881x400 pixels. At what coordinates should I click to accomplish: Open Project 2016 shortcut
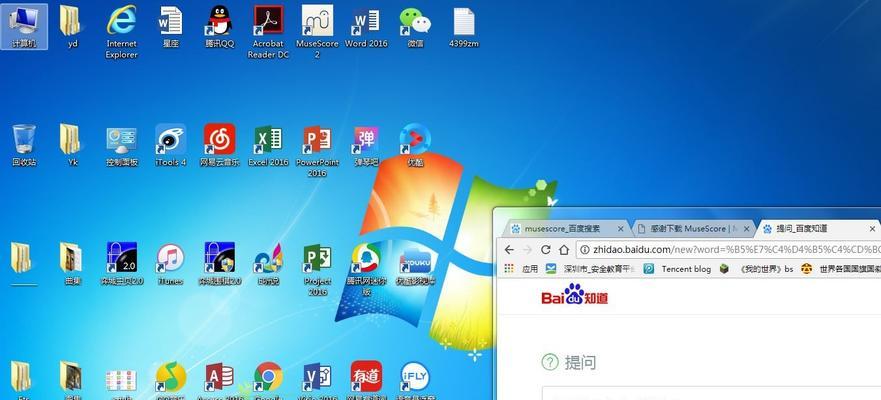317,269
